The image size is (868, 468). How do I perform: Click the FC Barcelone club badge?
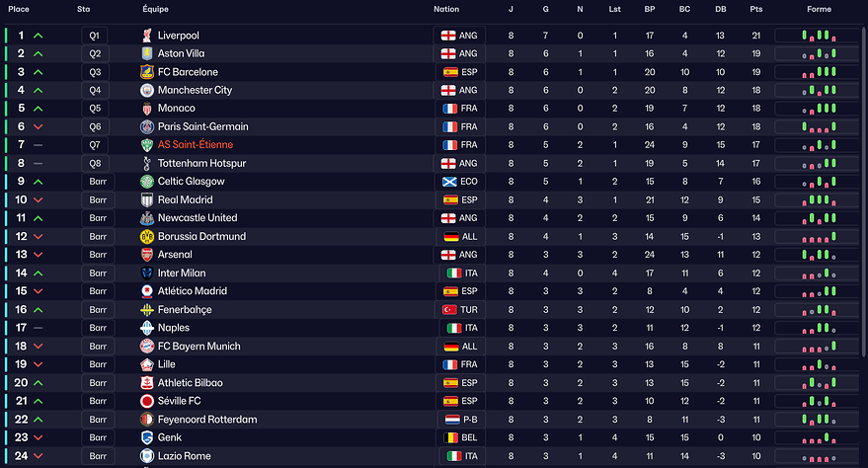point(147,72)
